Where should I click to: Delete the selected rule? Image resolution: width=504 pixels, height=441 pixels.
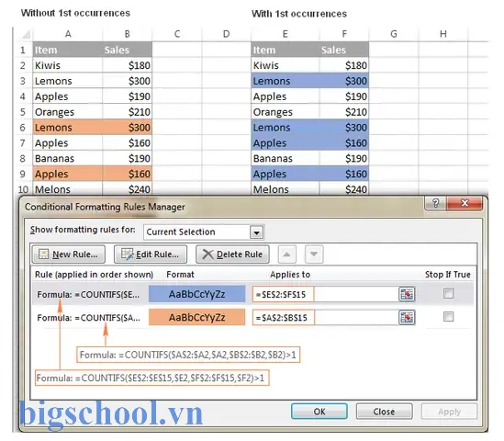click(x=232, y=254)
